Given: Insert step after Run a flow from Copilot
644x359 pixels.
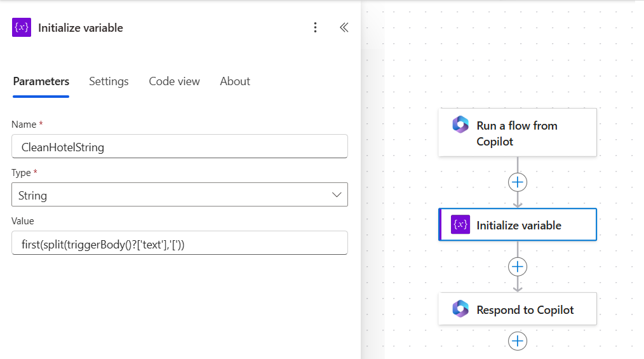Looking at the screenshot, I should point(518,182).
